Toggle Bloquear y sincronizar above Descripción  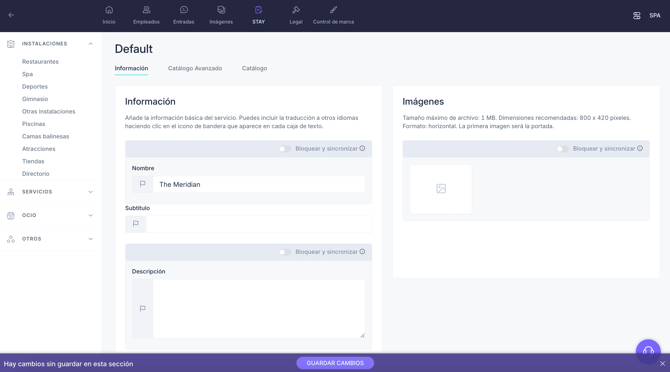pos(285,252)
